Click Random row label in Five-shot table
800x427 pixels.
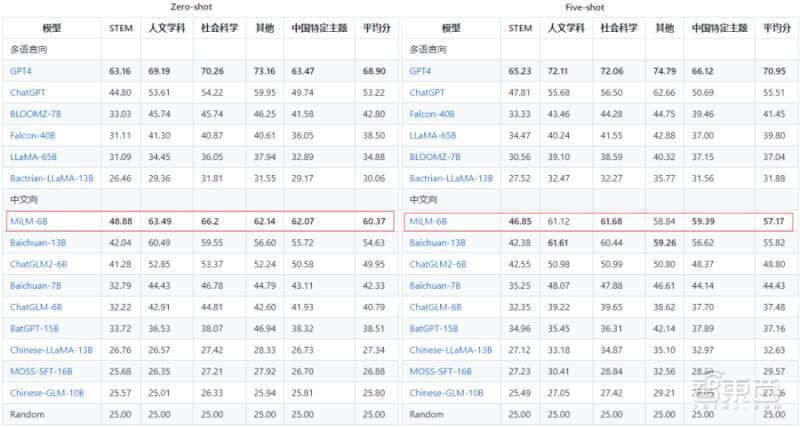click(427, 414)
